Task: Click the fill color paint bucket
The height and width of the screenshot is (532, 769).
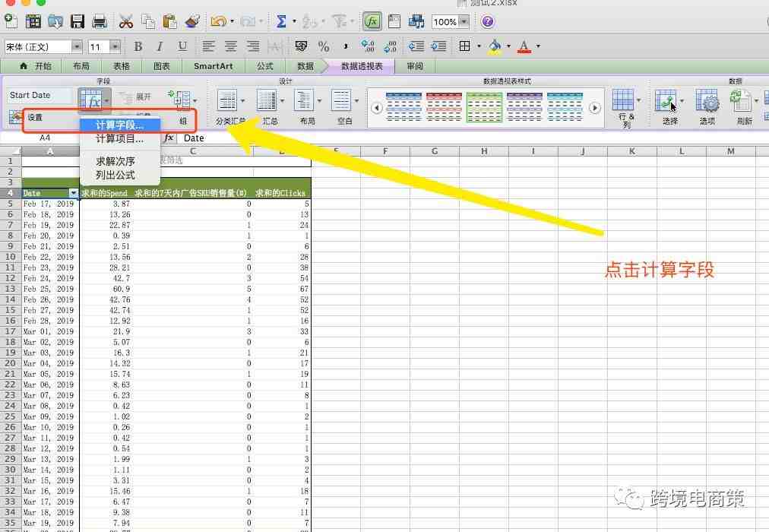Action: point(495,46)
